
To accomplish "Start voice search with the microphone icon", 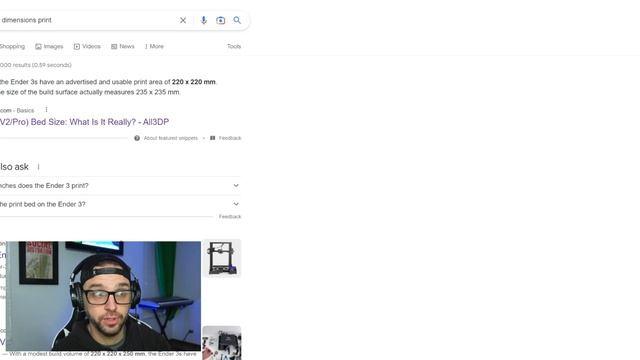I will coord(204,20).
